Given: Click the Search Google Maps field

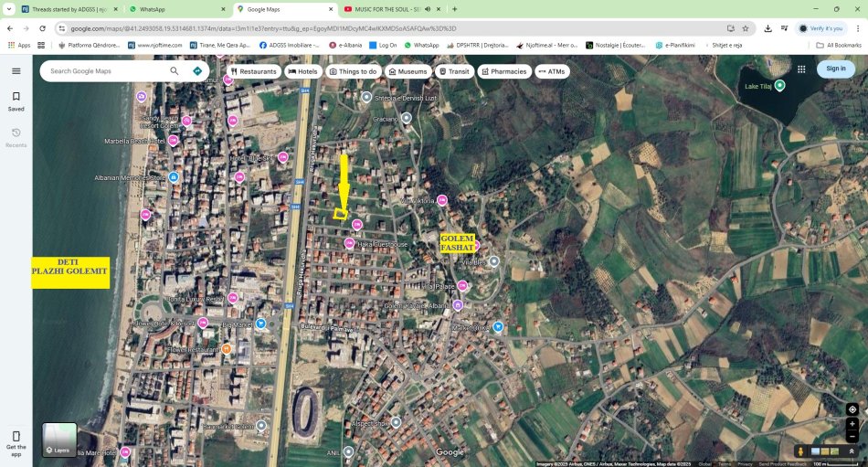Looking at the screenshot, I should 105,70.
